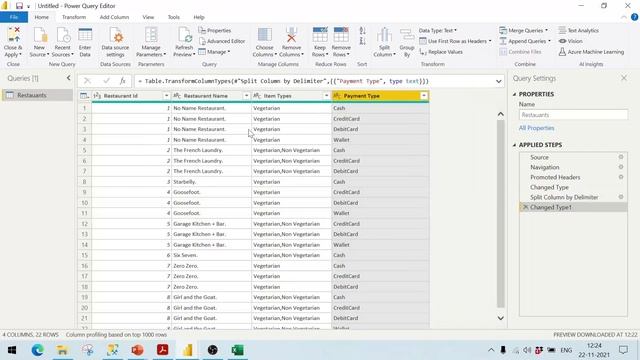This screenshot has height=360, width=640.
Task: Open the Help question mark icon
Action: (x=634, y=17)
